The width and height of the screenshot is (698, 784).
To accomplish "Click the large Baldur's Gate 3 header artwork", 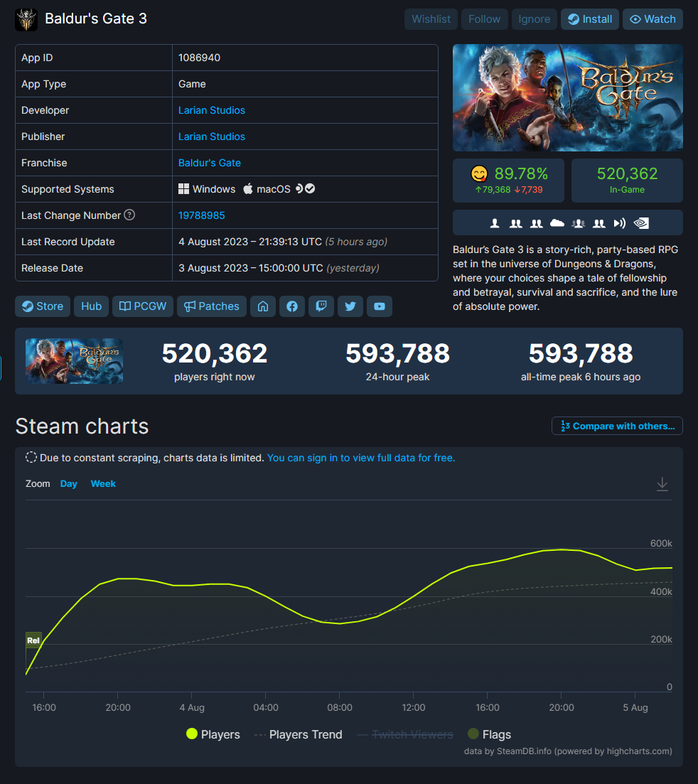I will [x=567, y=97].
